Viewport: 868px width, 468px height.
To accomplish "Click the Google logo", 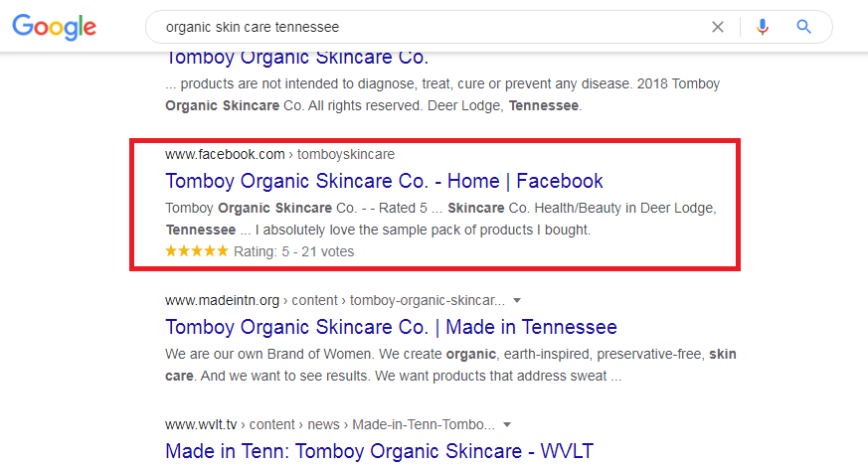I will tap(55, 27).
